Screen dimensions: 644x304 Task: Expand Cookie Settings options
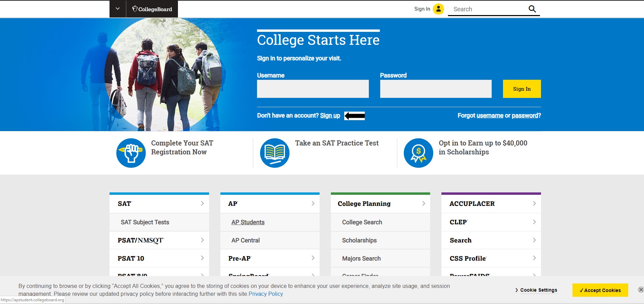pos(536,290)
